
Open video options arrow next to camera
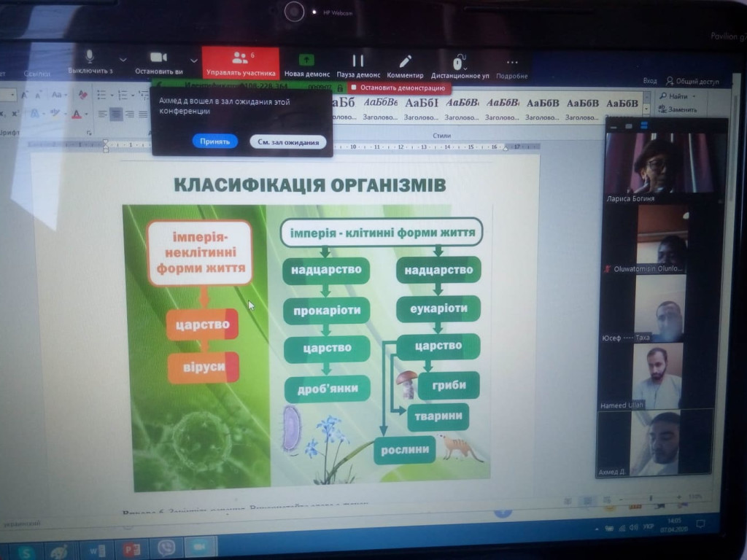pyautogui.click(x=193, y=61)
